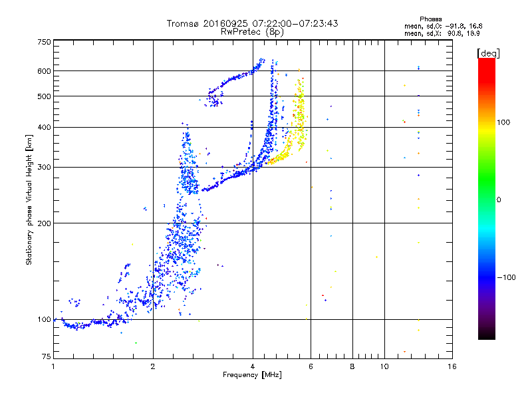Image resolution: width=532 pixels, height=399 pixels.
Task: Click the '75' height axis tick label
Action: (47, 356)
